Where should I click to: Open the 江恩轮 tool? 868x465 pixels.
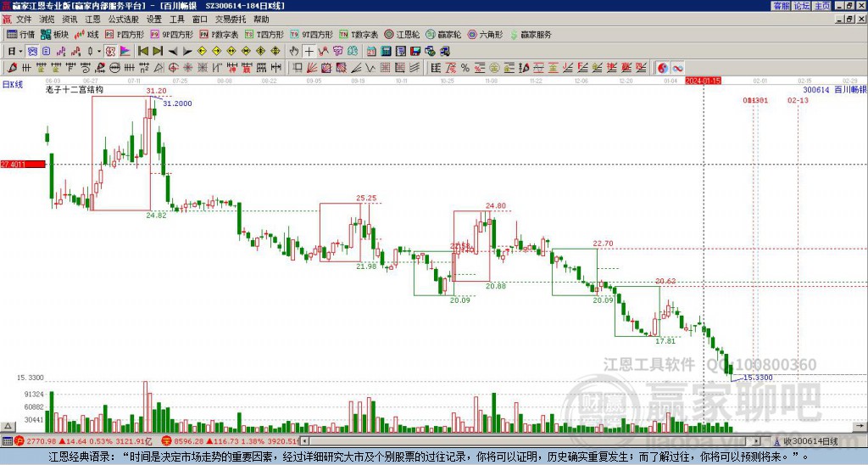tap(402, 34)
